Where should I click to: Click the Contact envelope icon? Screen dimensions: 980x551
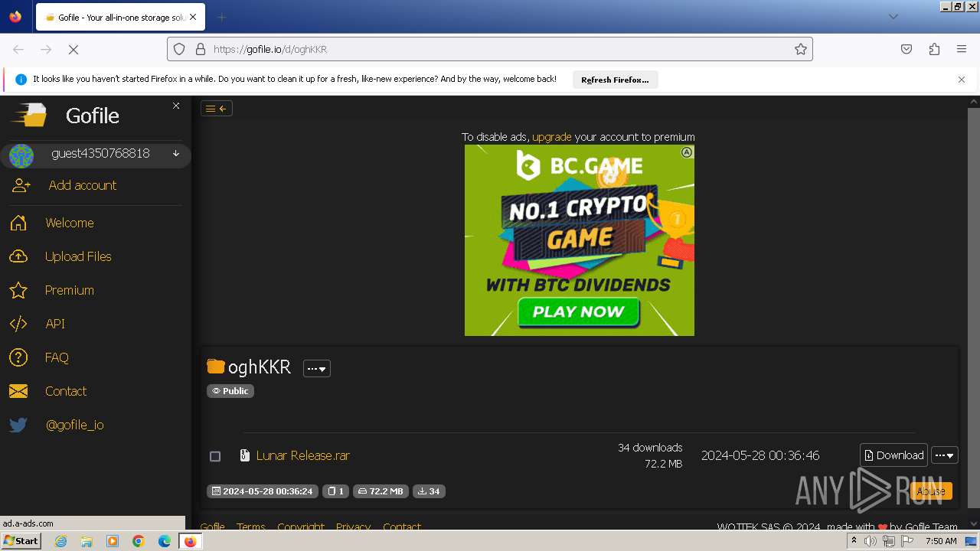[x=18, y=391]
